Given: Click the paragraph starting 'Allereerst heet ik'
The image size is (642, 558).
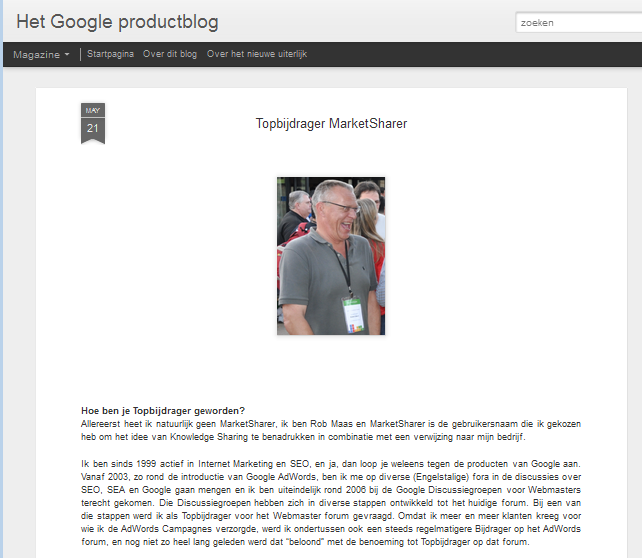Looking at the screenshot, I should point(331,430).
